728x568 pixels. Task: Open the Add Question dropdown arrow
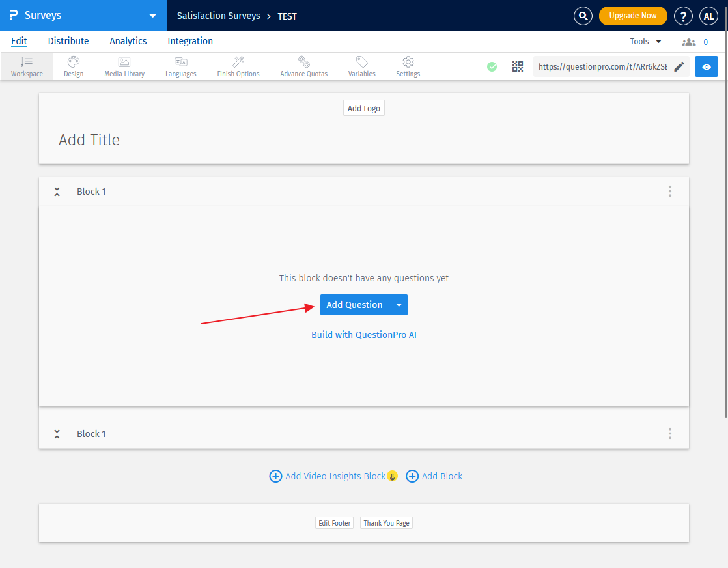click(x=399, y=305)
